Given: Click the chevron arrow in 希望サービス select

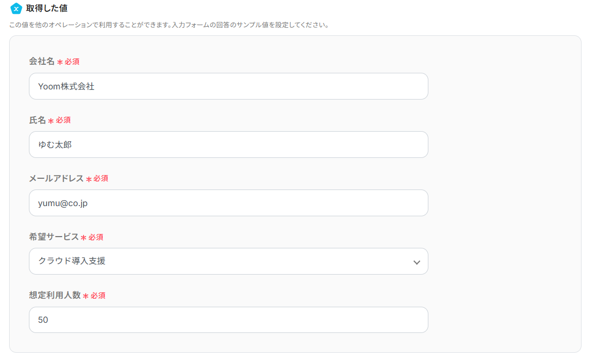Looking at the screenshot, I should coord(417,262).
